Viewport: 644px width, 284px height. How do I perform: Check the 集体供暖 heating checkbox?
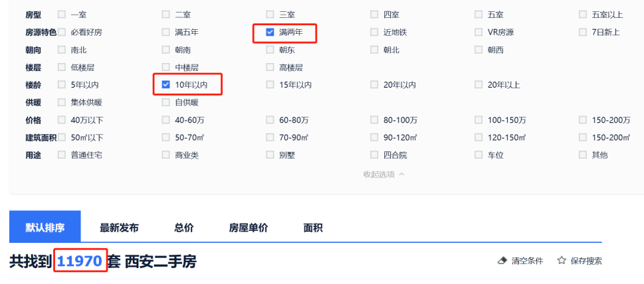coord(62,102)
